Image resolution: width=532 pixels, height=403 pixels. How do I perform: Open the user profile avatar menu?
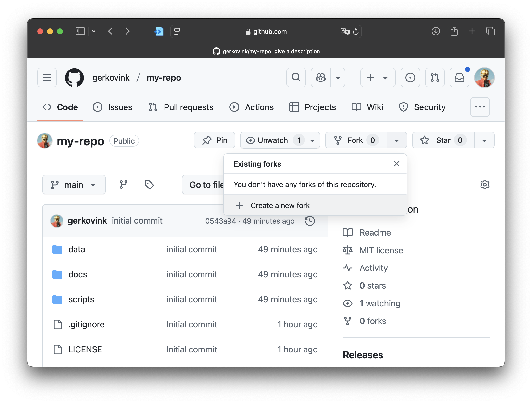pyautogui.click(x=484, y=78)
